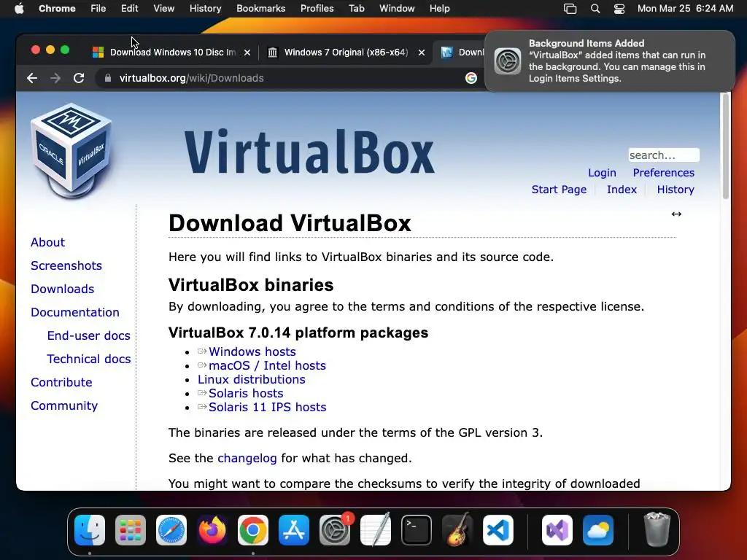Close the Download Windows 10 Disc tab
This screenshot has width=747, height=560.
[247, 52]
